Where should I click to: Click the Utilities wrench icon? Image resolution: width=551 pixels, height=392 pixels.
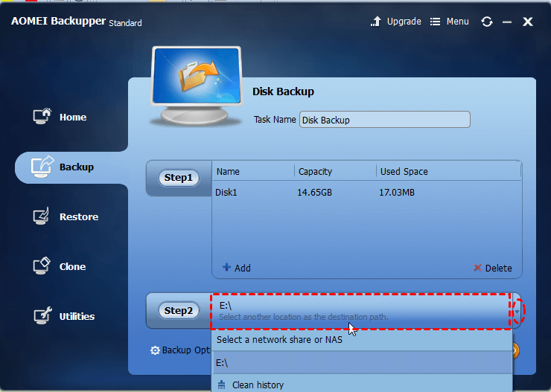click(x=42, y=315)
